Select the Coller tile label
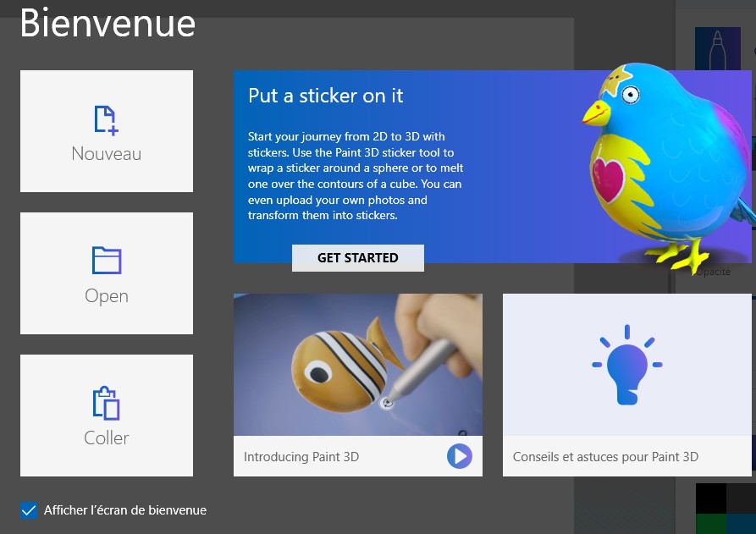This screenshot has width=756, height=534. 107,438
